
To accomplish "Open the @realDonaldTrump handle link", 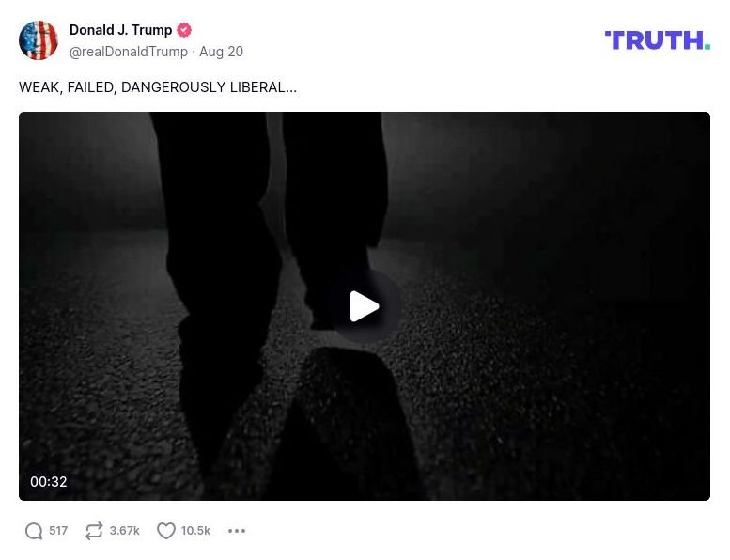I will [x=129, y=52].
